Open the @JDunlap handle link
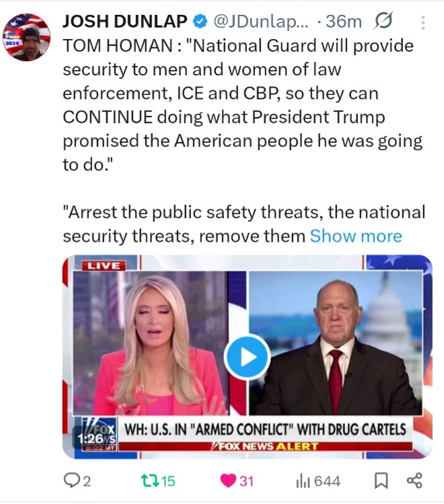 click(x=260, y=22)
